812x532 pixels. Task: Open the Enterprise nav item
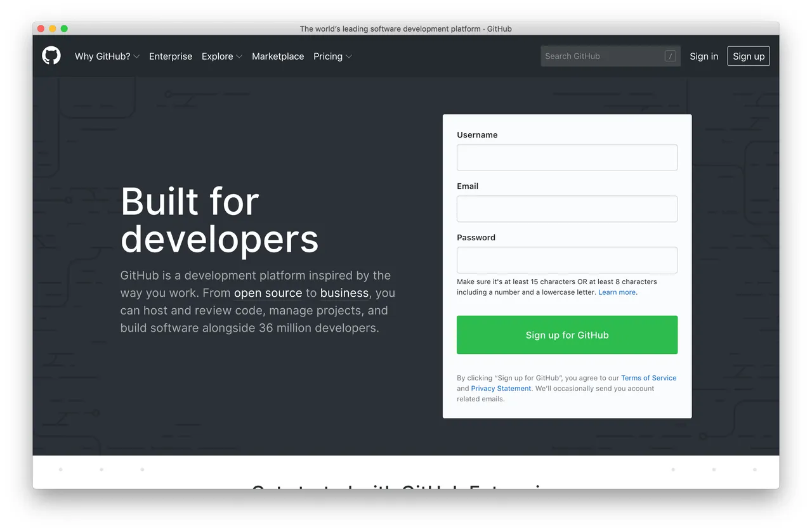tap(171, 56)
